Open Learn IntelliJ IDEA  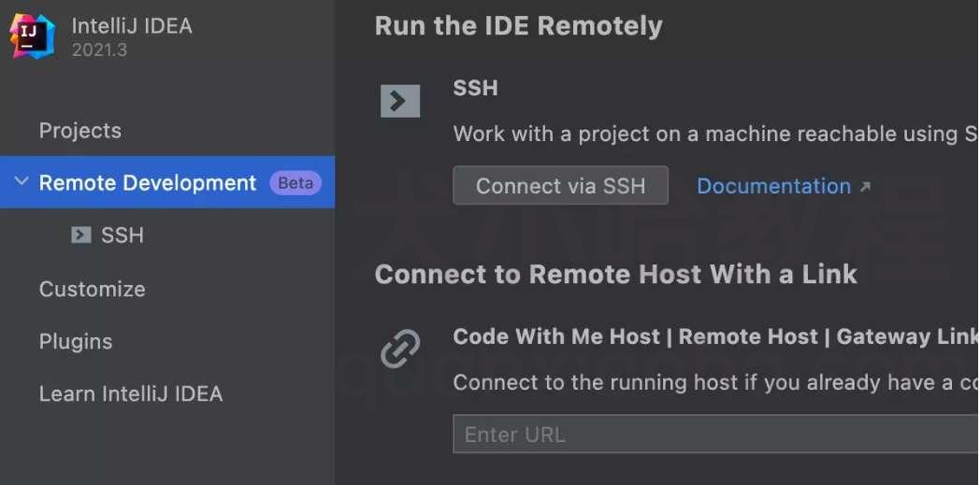[x=131, y=393]
